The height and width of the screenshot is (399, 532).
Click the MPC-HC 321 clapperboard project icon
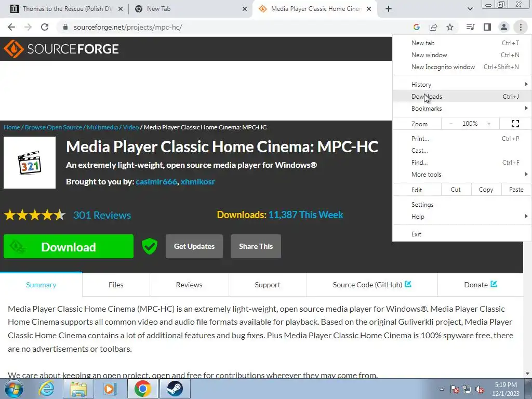[x=30, y=163]
